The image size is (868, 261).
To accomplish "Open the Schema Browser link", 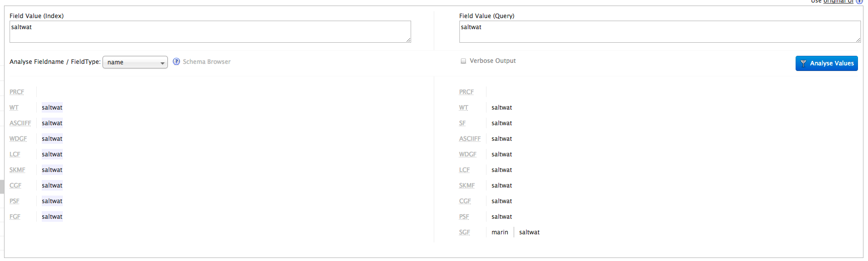I will 207,62.
